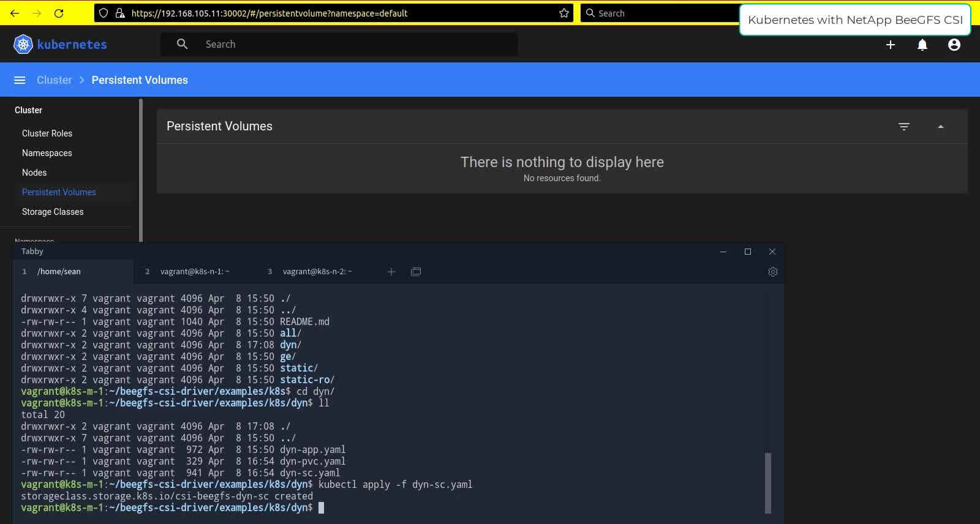Go back in browser history
This screenshot has height=524, width=980.
click(x=15, y=13)
